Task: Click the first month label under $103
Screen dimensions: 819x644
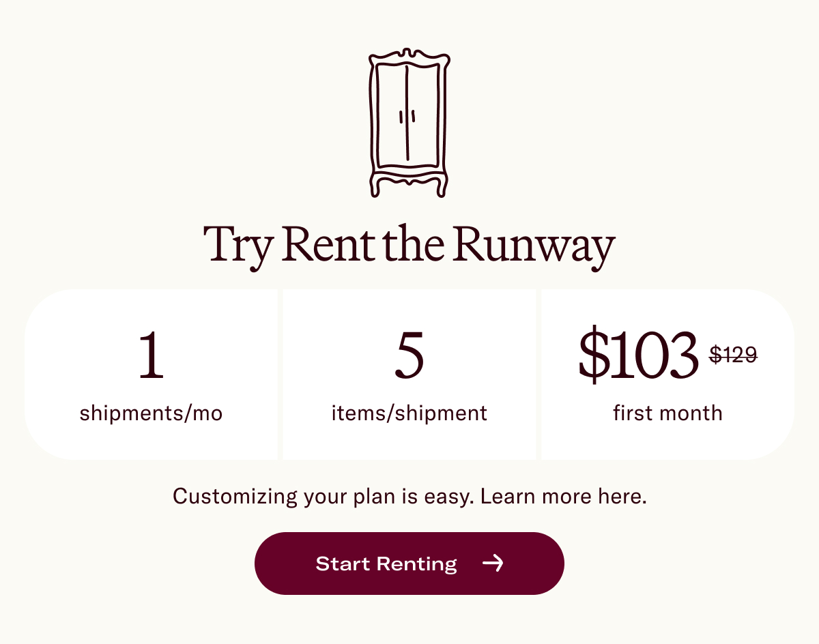Action: [667, 412]
